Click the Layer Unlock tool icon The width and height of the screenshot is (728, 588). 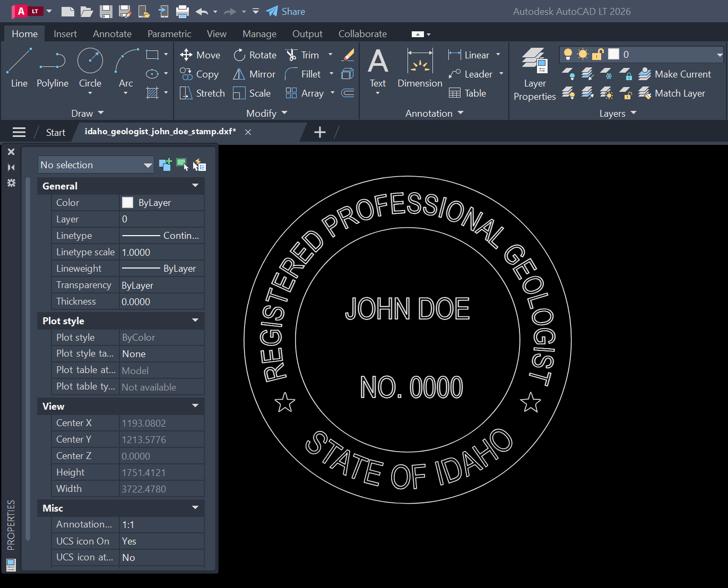626,93
